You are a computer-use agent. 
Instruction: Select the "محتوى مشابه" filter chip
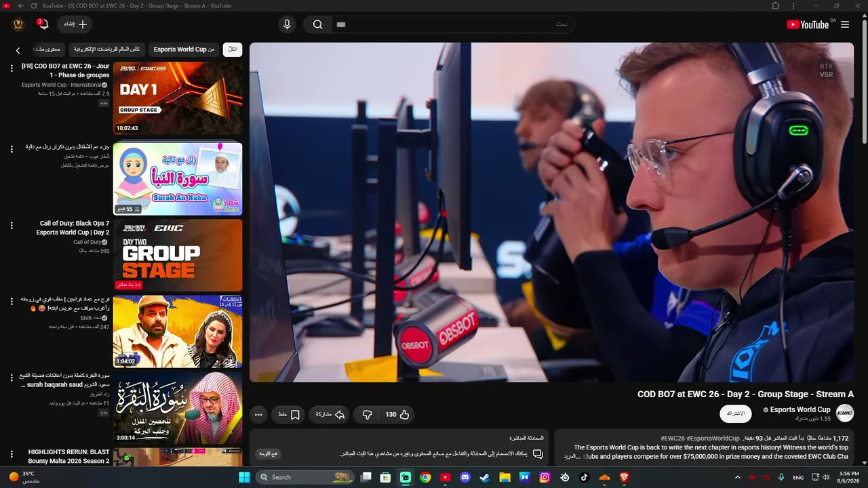(47, 49)
